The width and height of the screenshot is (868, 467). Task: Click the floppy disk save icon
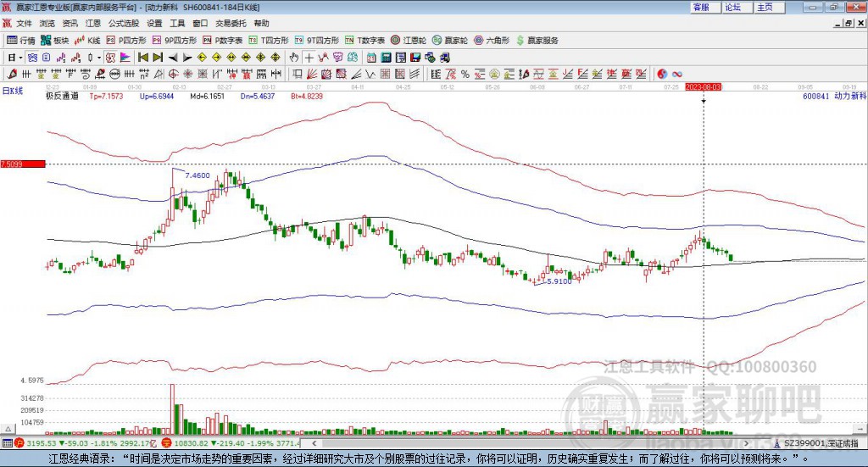pos(415,58)
